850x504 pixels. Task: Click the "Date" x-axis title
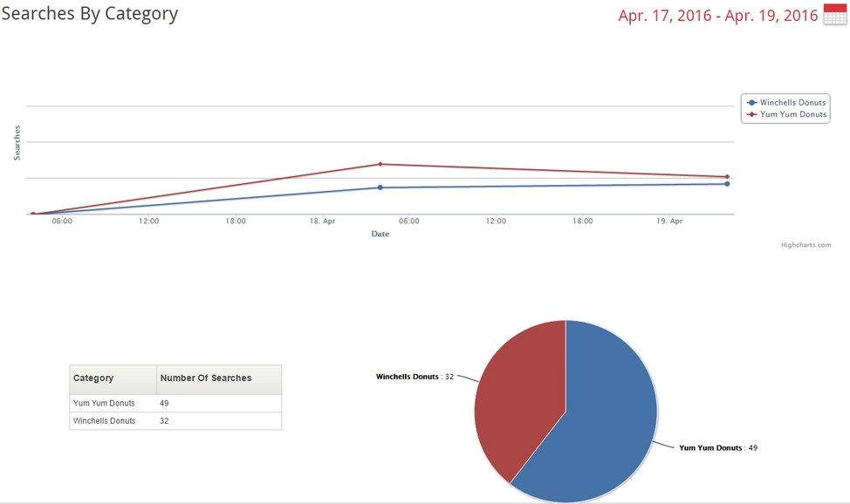pos(380,234)
